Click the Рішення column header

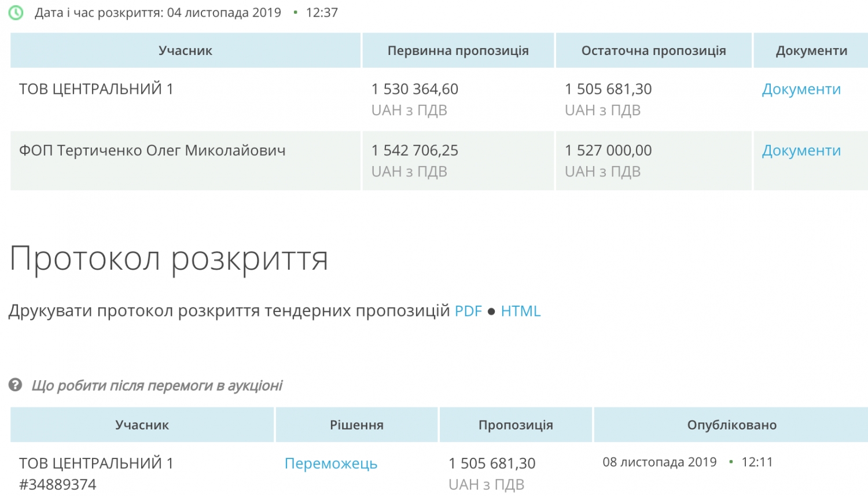(x=356, y=425)
